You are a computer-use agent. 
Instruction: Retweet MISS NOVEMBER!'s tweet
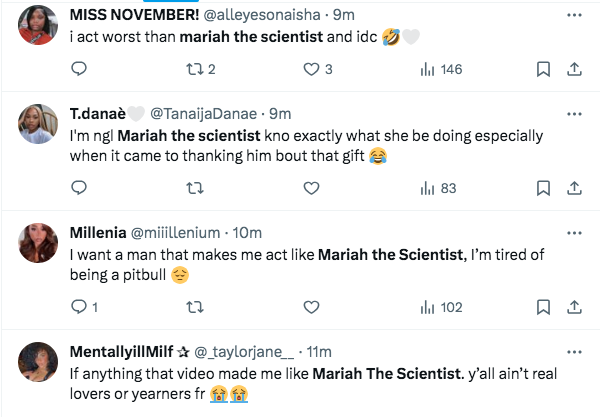click(x=199, y=69)
